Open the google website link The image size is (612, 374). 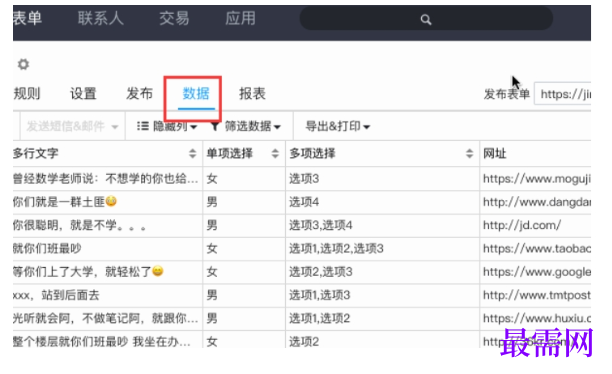click(x=537, y=272)
